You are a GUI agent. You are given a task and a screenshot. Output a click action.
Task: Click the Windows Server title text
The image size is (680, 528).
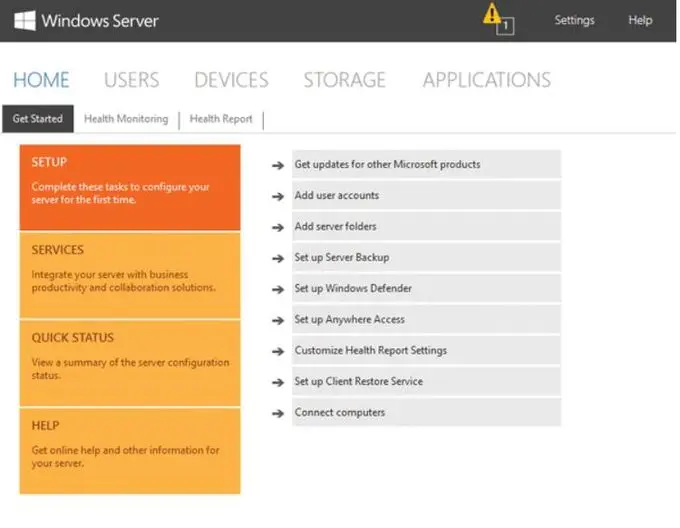coord(100,21)
